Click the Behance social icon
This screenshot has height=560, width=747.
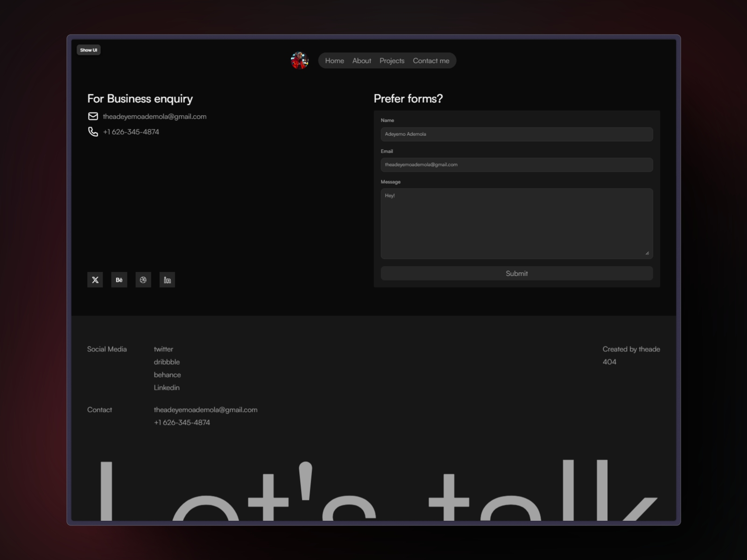pos(119,280)
